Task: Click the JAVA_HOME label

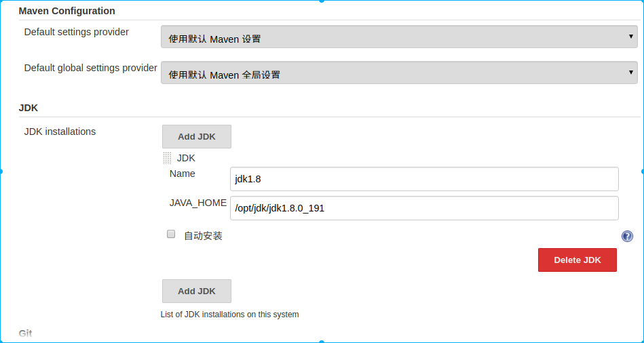Action: (x=198, y=203)
